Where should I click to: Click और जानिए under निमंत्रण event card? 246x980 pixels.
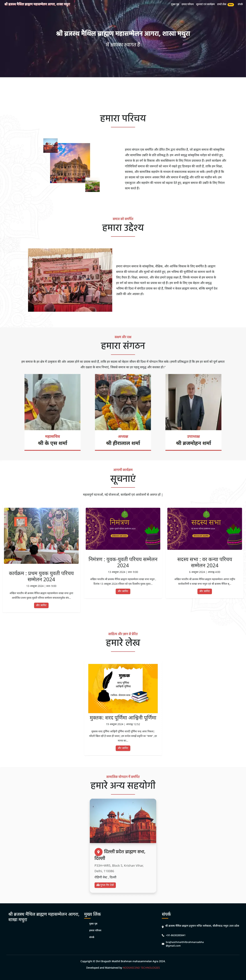(123, 591)
